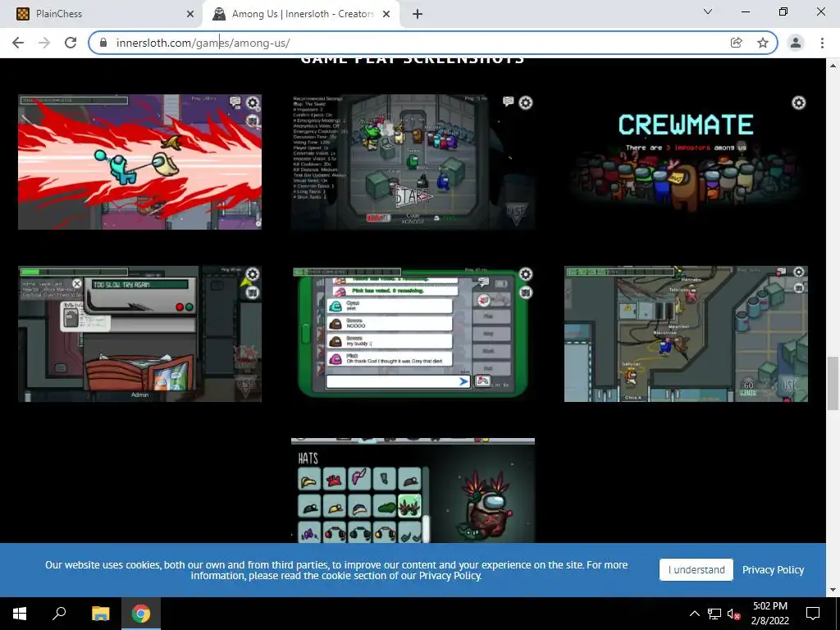Open the HATS customization screenshot
The width and height of the screenshot is (840, 630).
pyautogui.click(x=413, y=491)
